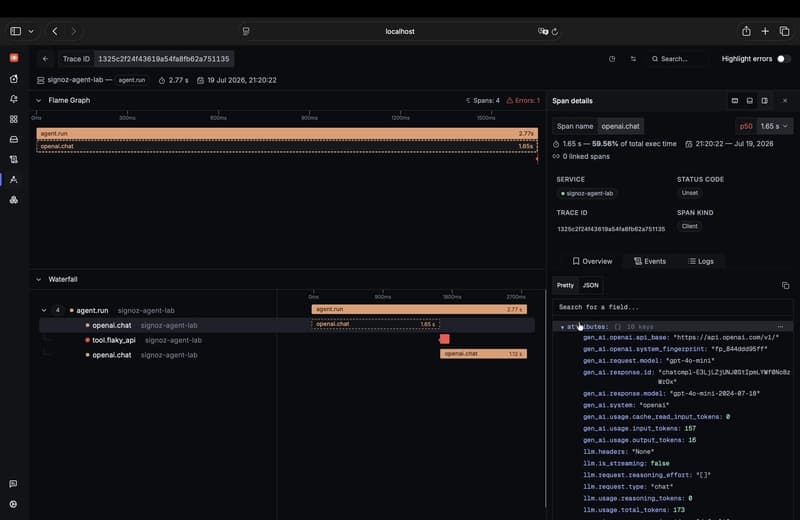This screenshot has height=520, width=800.
Task: Toggle the Highlight errors switch
Action: pos(783,59)
